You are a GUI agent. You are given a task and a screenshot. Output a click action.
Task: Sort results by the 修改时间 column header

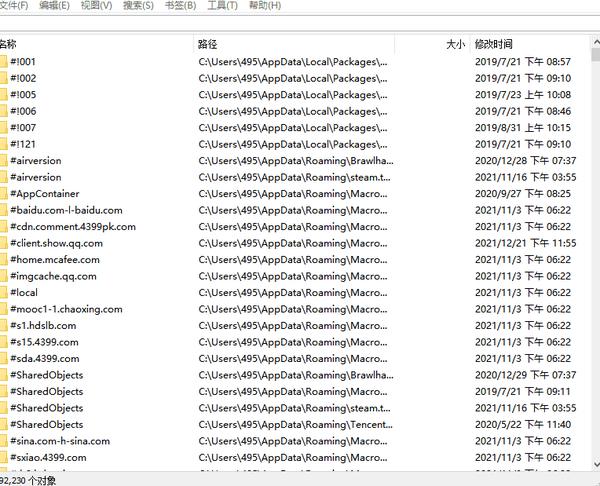point(530,44)
